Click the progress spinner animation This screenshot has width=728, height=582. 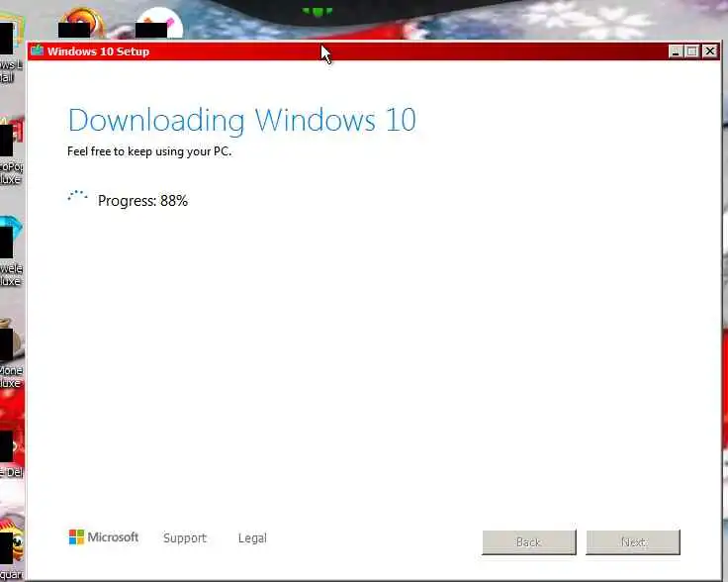tap(77, 197)
